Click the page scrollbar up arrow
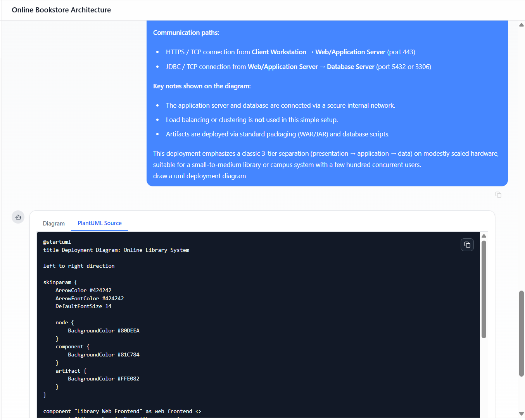This screenshot has height=420, width=525. click(521, 25)
